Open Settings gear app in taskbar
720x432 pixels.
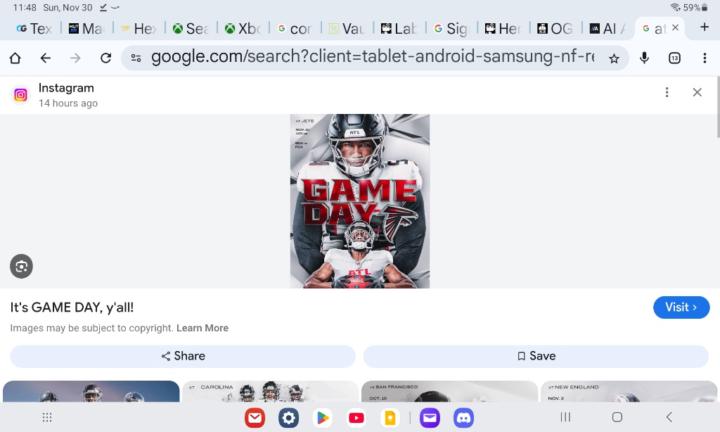288,418
